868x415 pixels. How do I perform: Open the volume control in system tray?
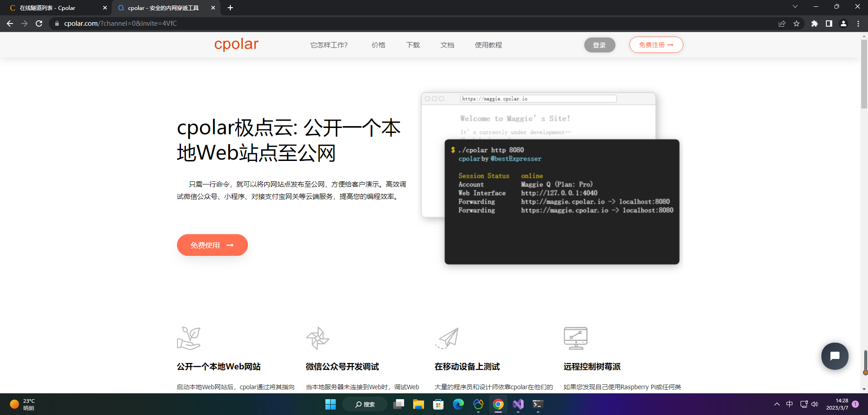click(815, 404)
